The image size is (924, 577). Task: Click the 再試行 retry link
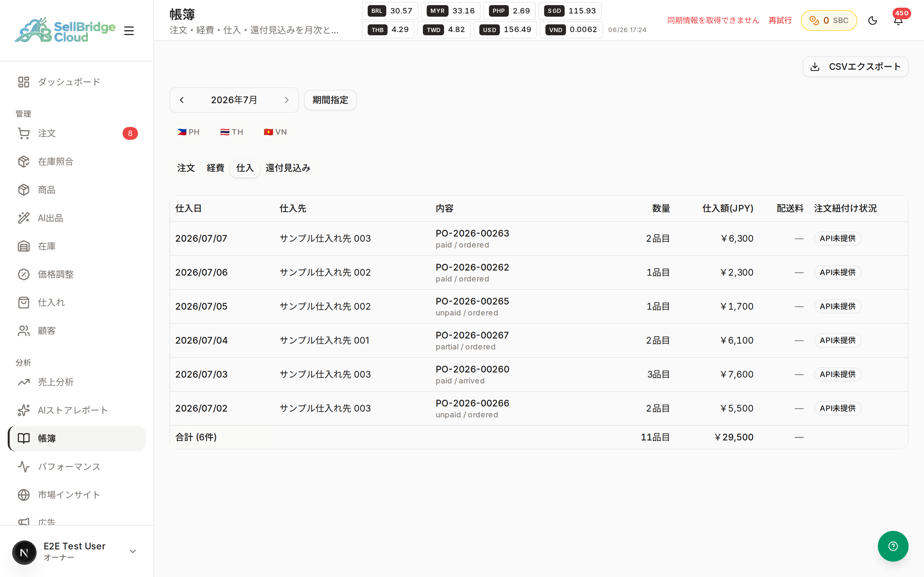[x=780, y=21]
